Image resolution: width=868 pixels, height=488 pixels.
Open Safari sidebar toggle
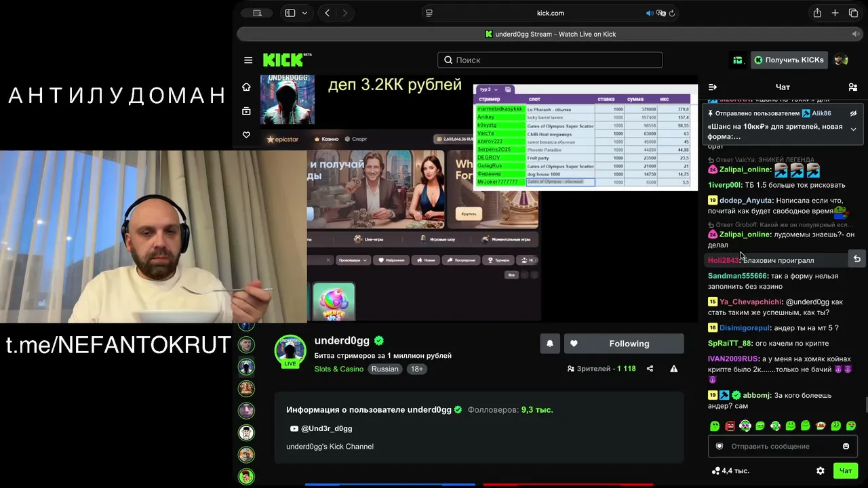(x=290, y=13)
